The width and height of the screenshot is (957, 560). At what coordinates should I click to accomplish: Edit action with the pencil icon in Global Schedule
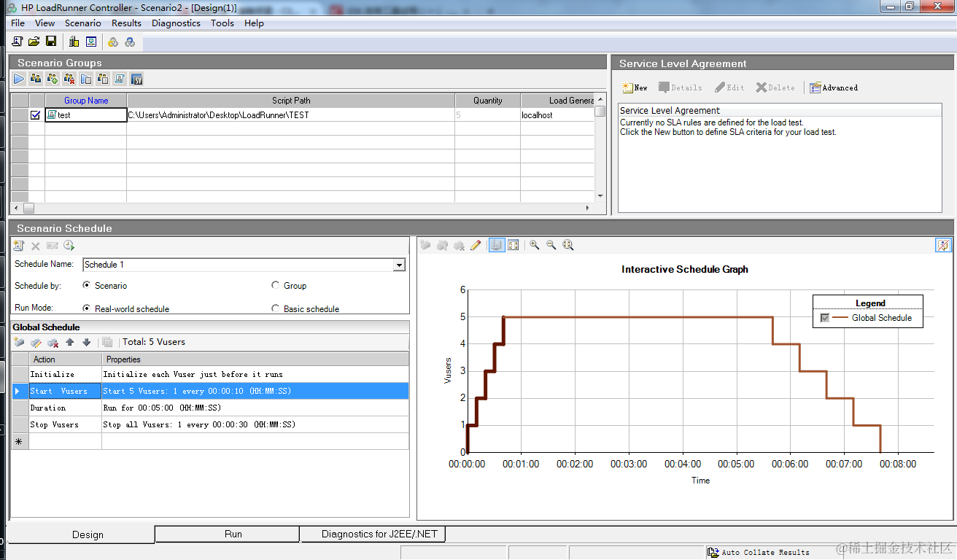pos(36,342)
